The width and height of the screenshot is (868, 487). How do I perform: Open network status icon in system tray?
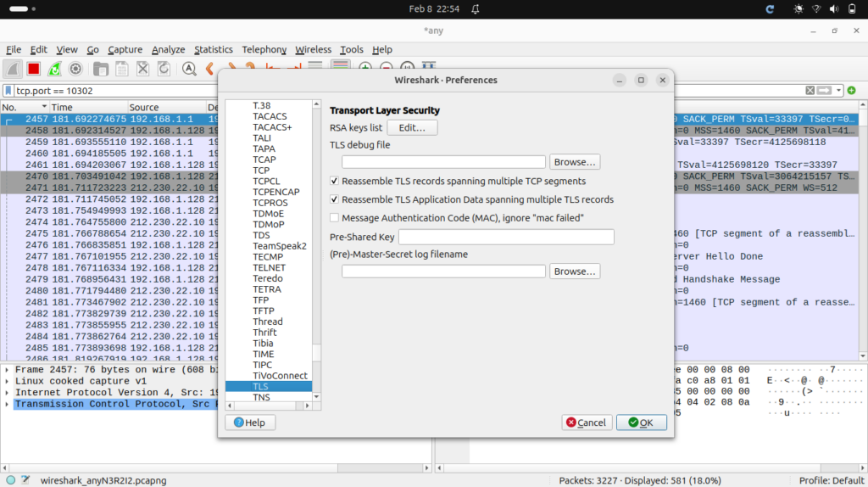coord(816,8)
